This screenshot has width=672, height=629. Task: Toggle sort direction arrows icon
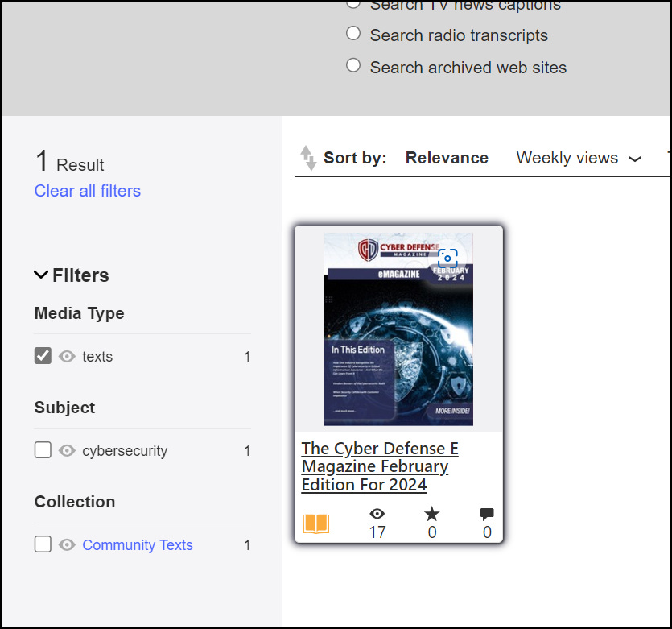(x=307, y=158)
